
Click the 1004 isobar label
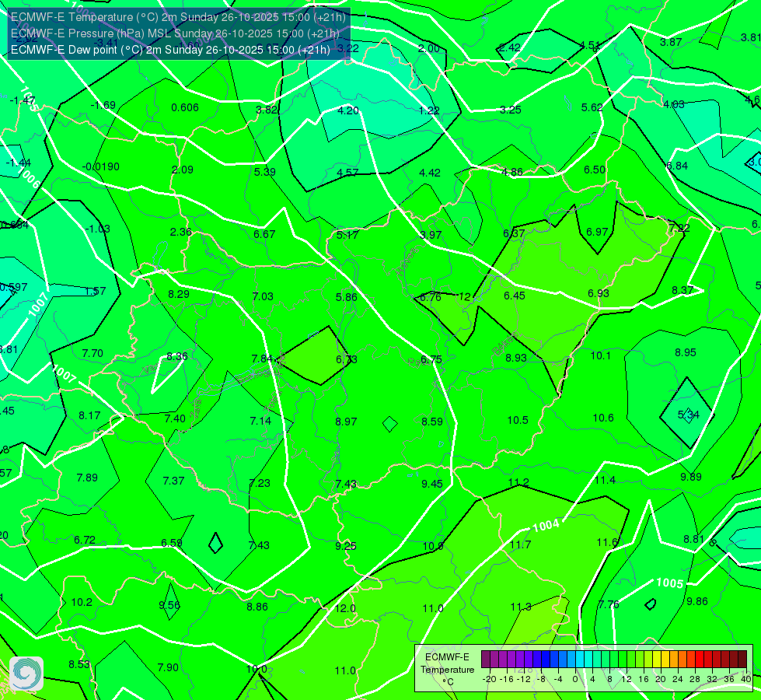click(546, 525)
